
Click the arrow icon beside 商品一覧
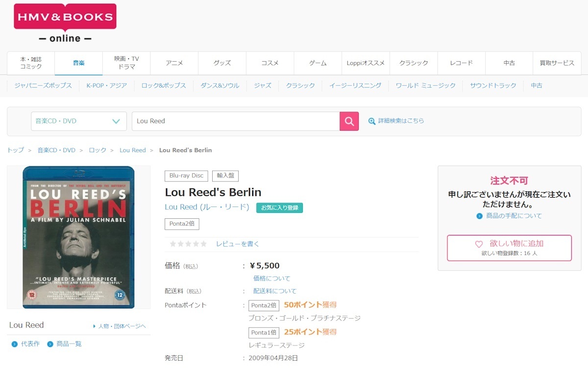50,344
